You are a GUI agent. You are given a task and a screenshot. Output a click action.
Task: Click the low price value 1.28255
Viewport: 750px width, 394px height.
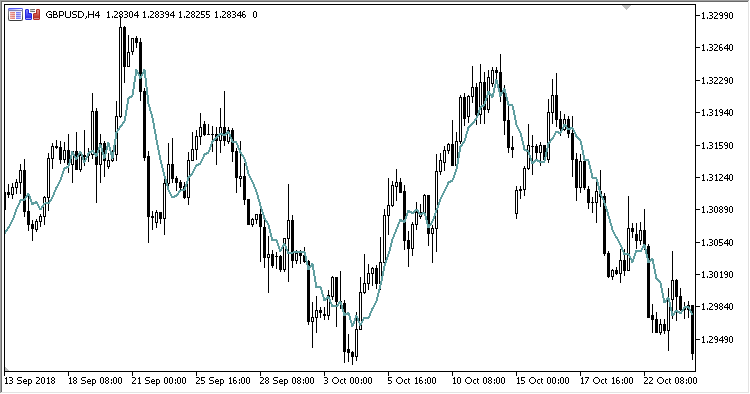[194, 15]
